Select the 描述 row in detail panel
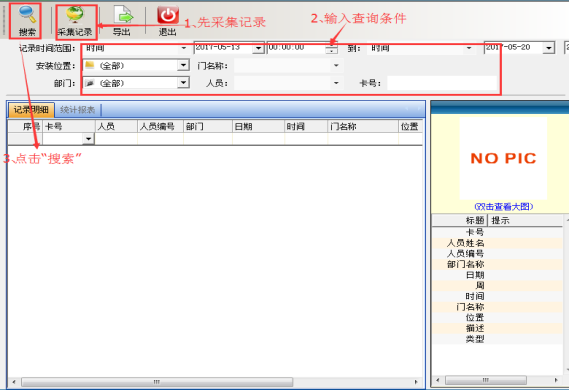The image size is (570, 390). (497, 328)
